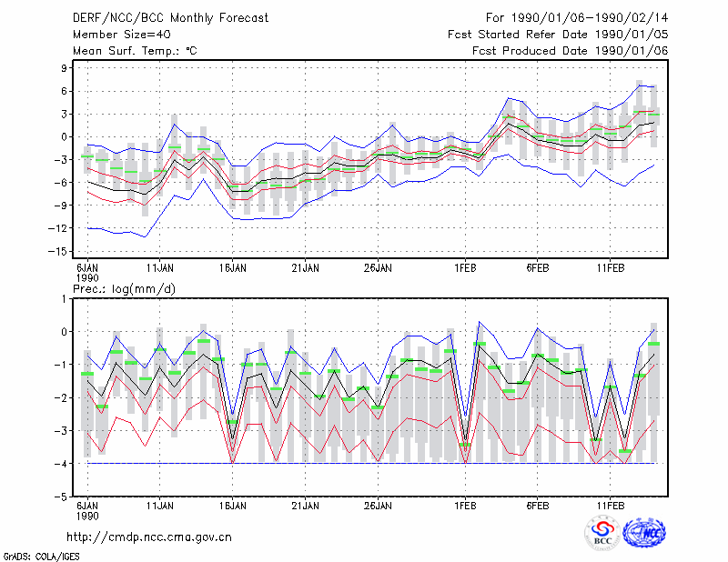Click the BCC logo icon
The width and height of the screenshot is (728, 562).
click(602, 533)
